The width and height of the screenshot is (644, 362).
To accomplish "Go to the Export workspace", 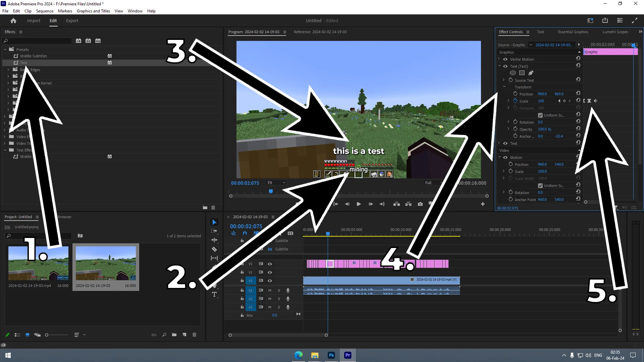I will pyautogui.click(x=72, y=20).
